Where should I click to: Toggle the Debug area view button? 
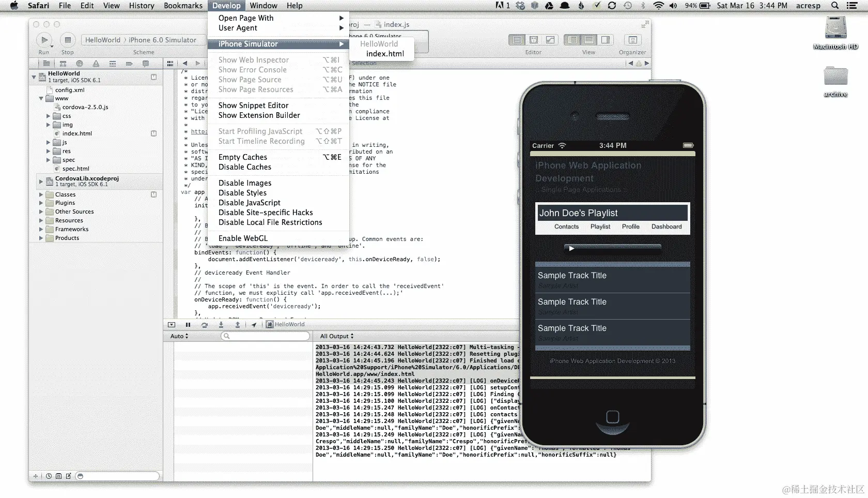[x=589, y=40]
